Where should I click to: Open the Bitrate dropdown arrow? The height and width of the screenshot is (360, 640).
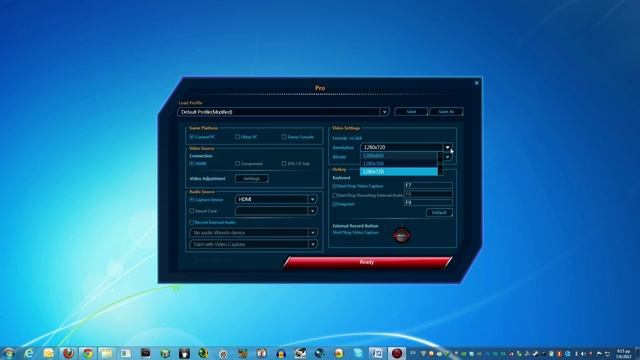pyautogui.click(x=448, y=157)
